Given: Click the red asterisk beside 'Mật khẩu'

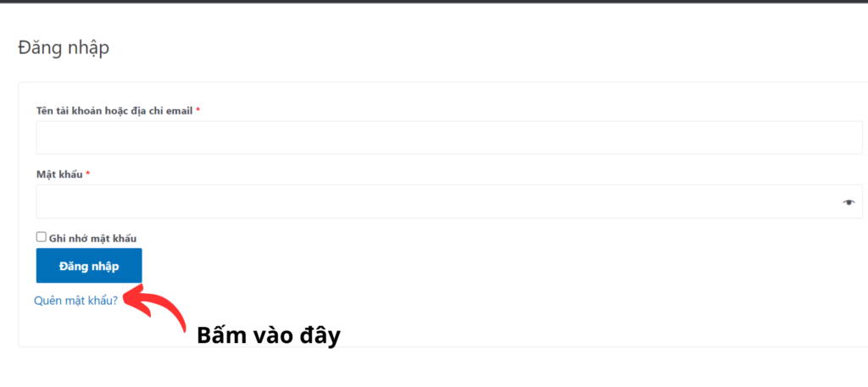Looking at the screenshot, I should [88, 174].
